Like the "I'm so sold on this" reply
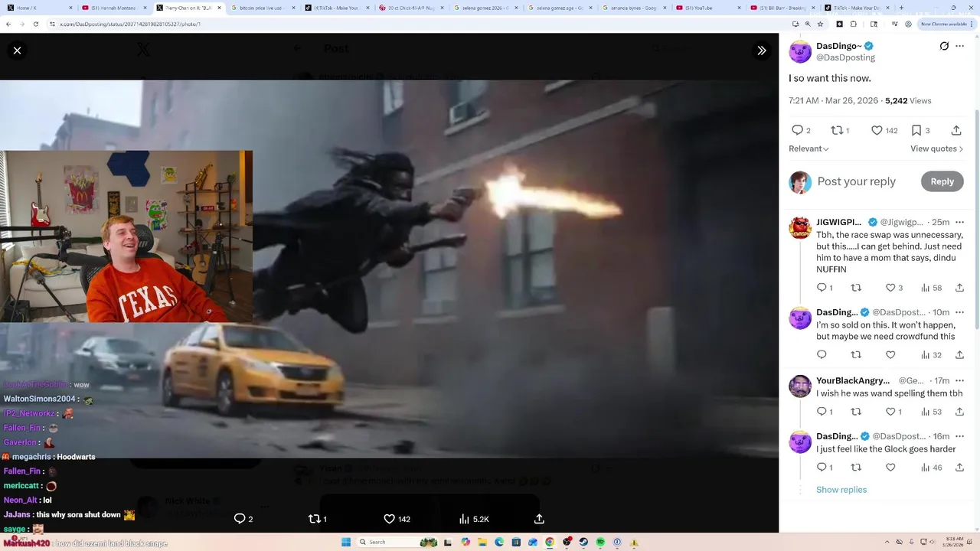Image resolution: width=980 pixels, height=551 pixels. click(x=890, y=354)
